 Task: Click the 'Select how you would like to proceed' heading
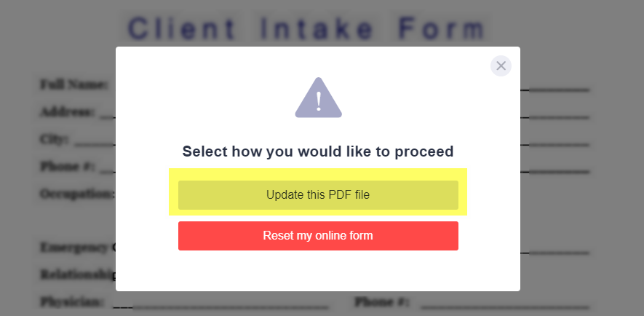pos(318,151)
